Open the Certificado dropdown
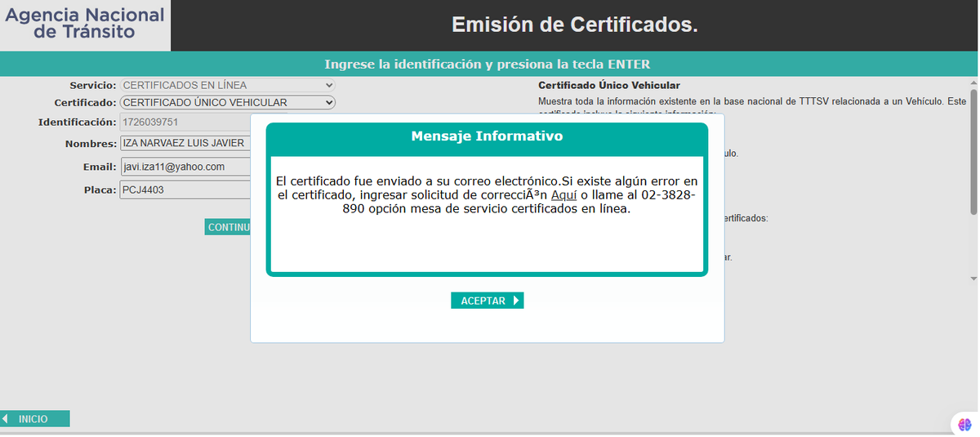 click(228, 103)
